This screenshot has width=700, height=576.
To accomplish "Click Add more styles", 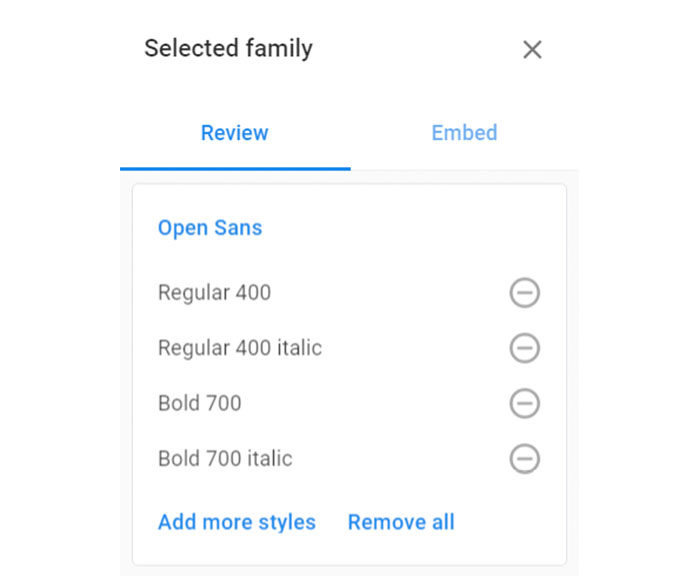I will point(237,522).
